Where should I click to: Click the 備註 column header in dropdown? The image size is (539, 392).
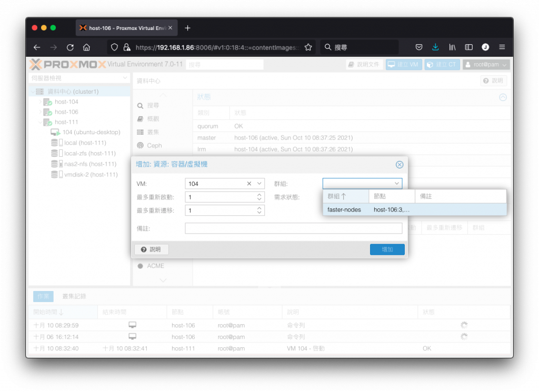[461, 196]
